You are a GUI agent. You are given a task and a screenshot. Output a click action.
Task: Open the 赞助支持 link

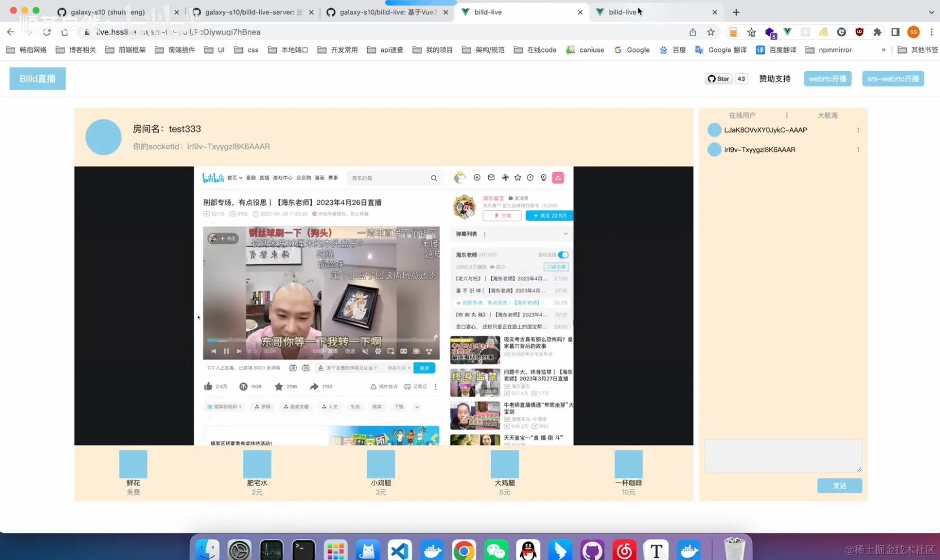pyautogui.click(x=774, y=78)
